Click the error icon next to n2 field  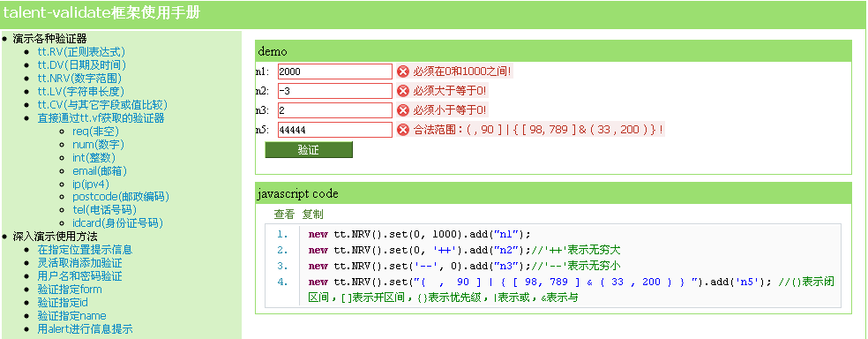click(x=403, y=91)
